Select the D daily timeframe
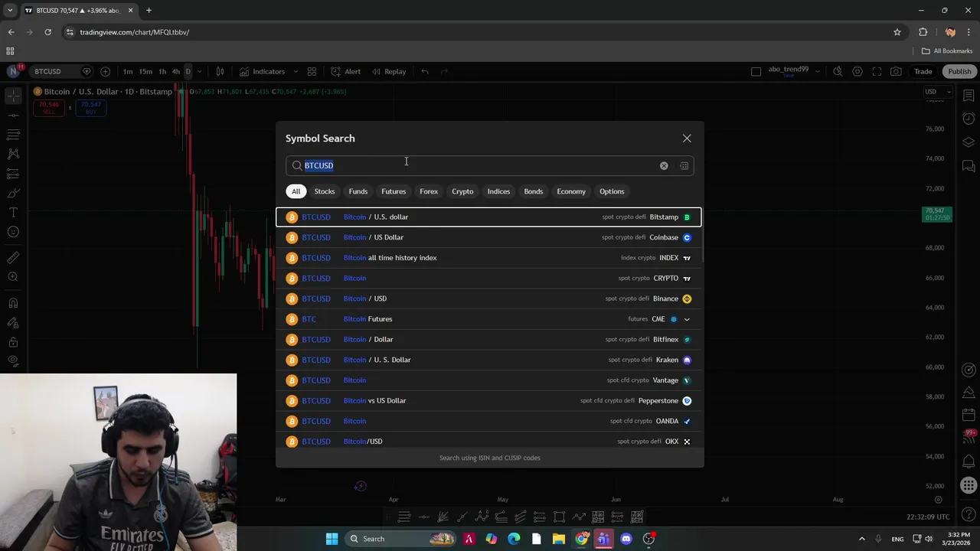This screenshot has width=980, height=551. [x=188, y=71]
